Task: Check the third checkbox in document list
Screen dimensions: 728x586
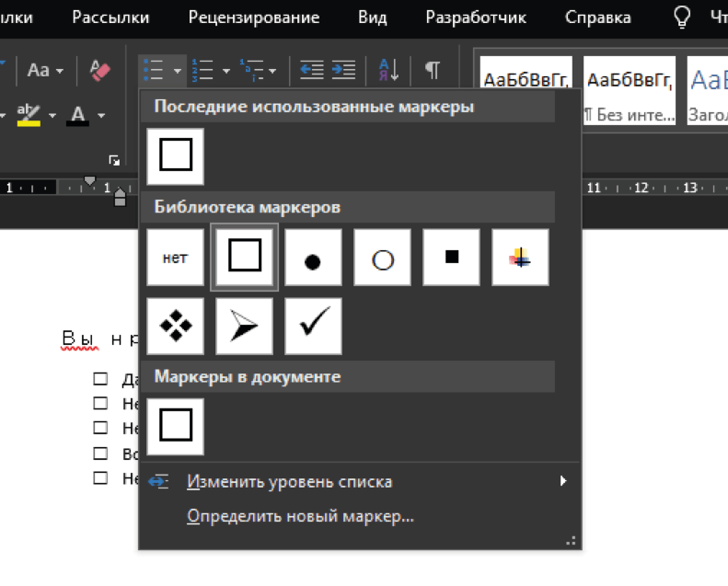Action: (100, 428)
